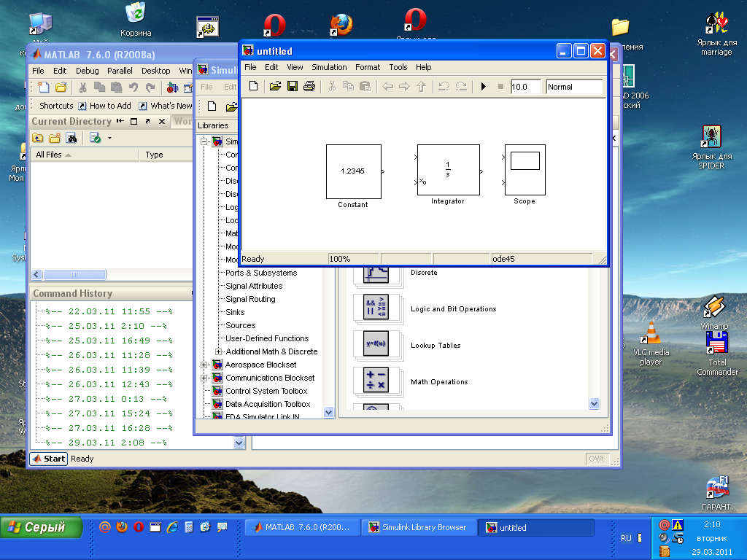This screenshot has height=560, width=747.
Task: Collapse the Simulink library tree node
Action: (204, 141)
